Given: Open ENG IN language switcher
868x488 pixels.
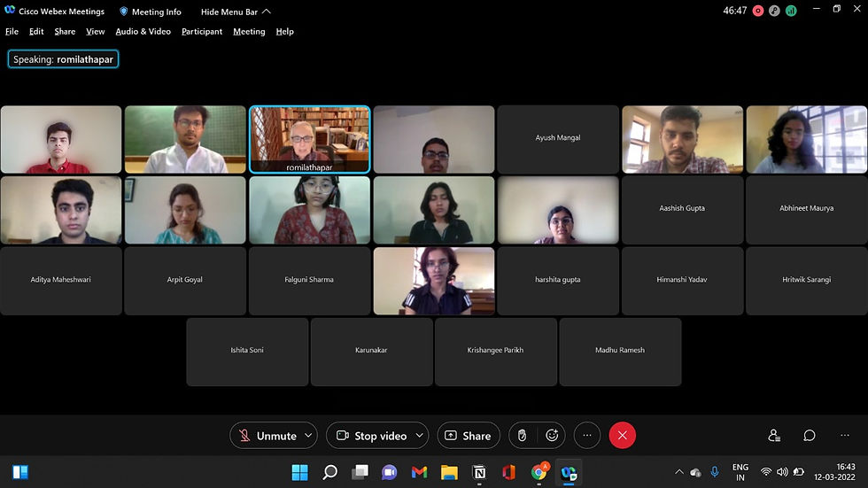Looking at the screenshot, I should click(740, 472).
